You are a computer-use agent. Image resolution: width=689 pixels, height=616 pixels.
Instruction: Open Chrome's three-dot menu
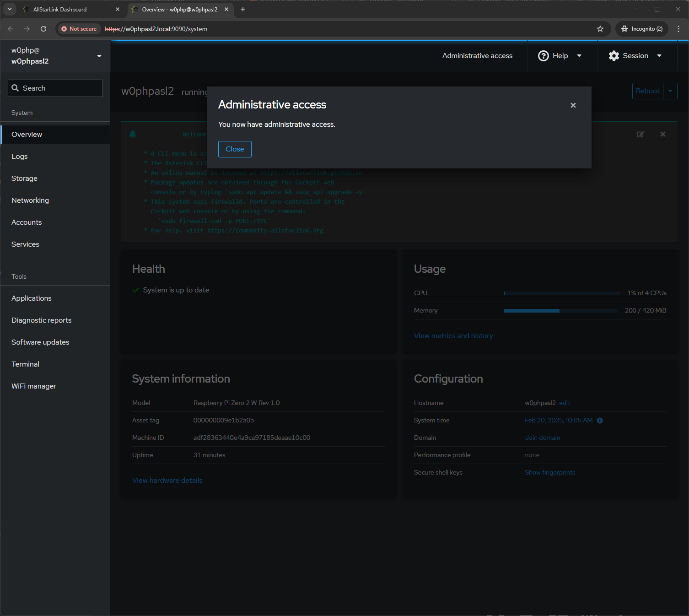point(678,29)
